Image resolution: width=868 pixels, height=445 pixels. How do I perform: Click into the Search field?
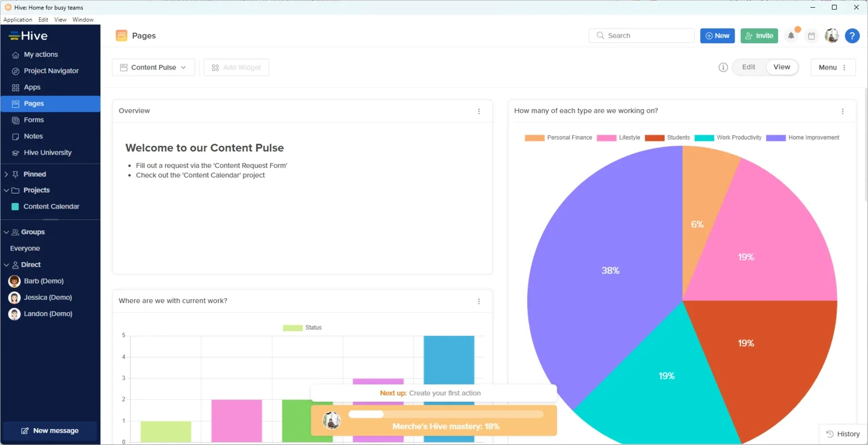pos(641,36)
